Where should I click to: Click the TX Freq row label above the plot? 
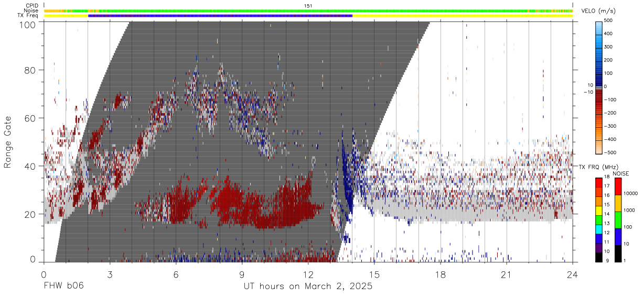pyautogui.click(x=28, y=16)
